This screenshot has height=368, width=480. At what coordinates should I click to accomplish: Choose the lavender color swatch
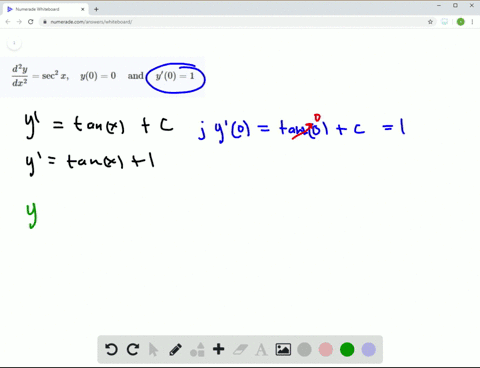[369, 350]
